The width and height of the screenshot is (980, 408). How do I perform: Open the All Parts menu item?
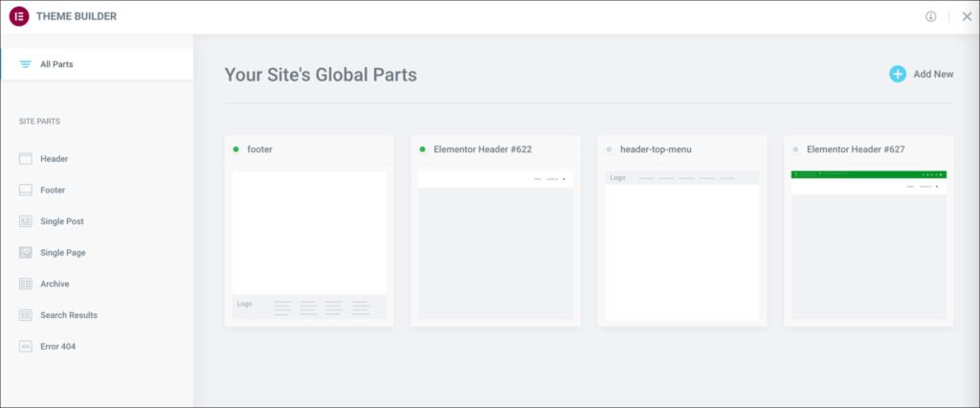click(x=97, y=64)
